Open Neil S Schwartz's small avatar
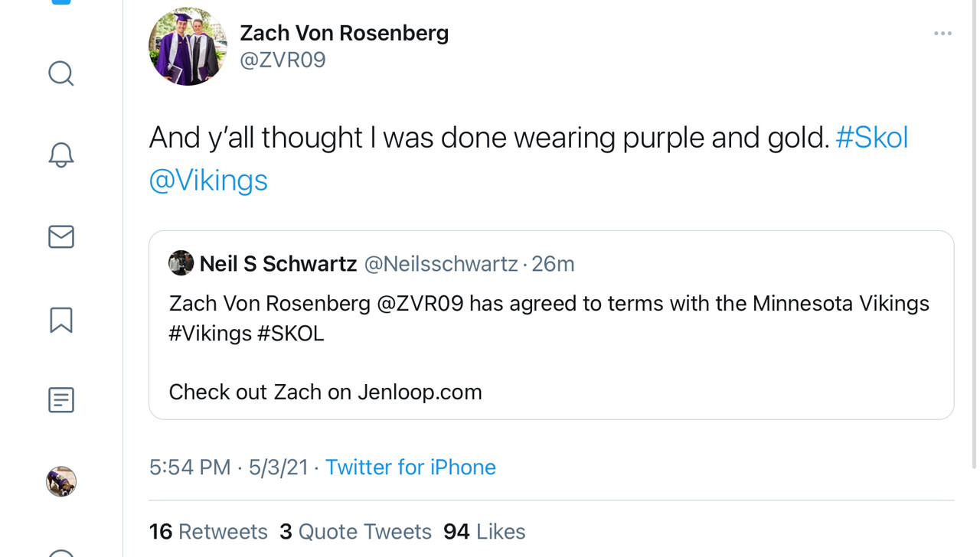 point(181,263)
